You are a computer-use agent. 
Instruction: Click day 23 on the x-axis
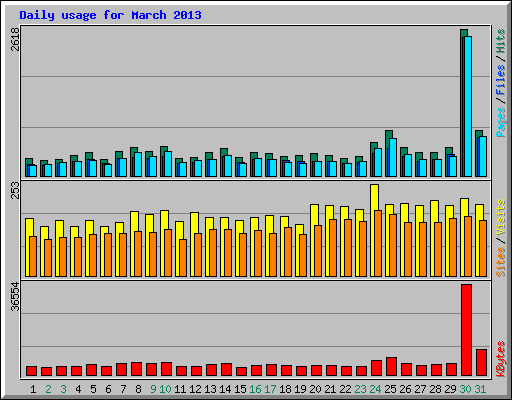360,389
